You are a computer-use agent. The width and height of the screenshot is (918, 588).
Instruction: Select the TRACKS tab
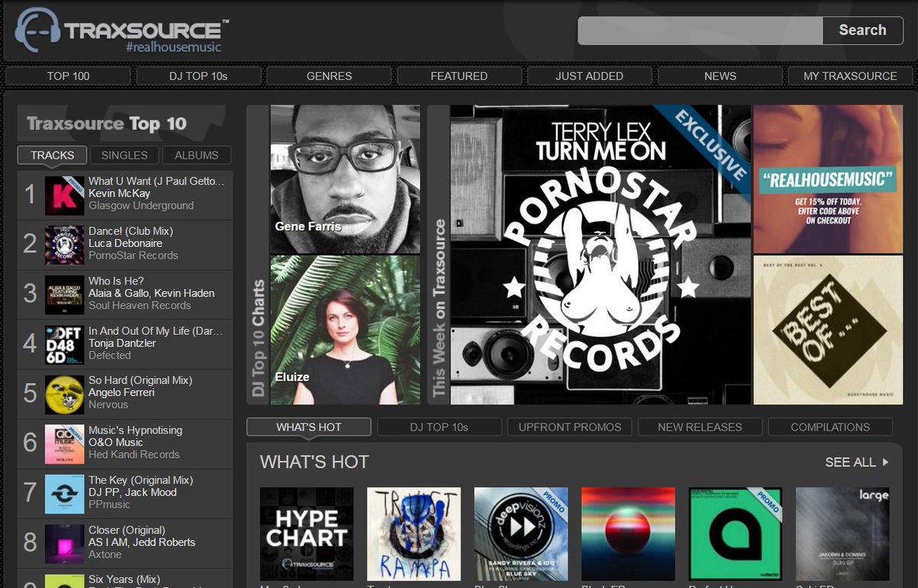53,155
